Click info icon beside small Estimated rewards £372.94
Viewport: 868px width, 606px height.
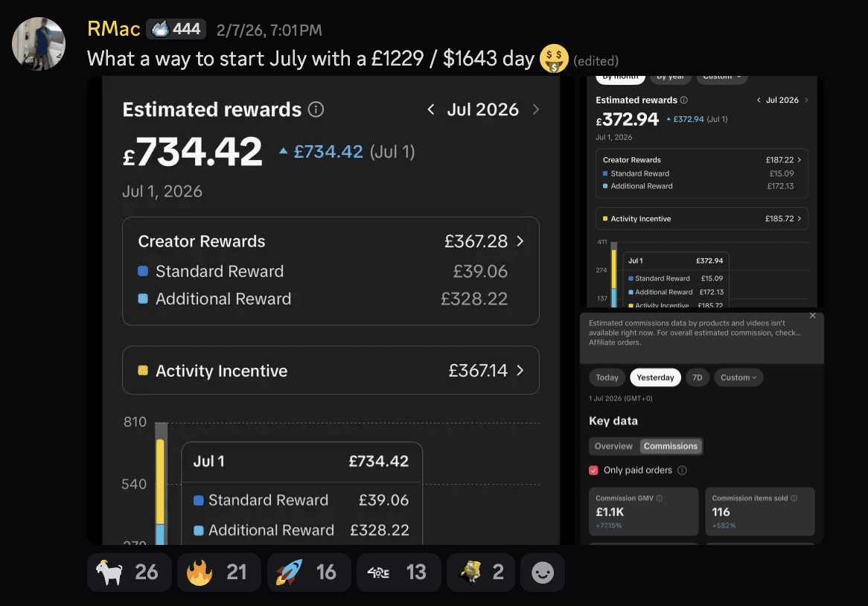[x=683, y=101]
